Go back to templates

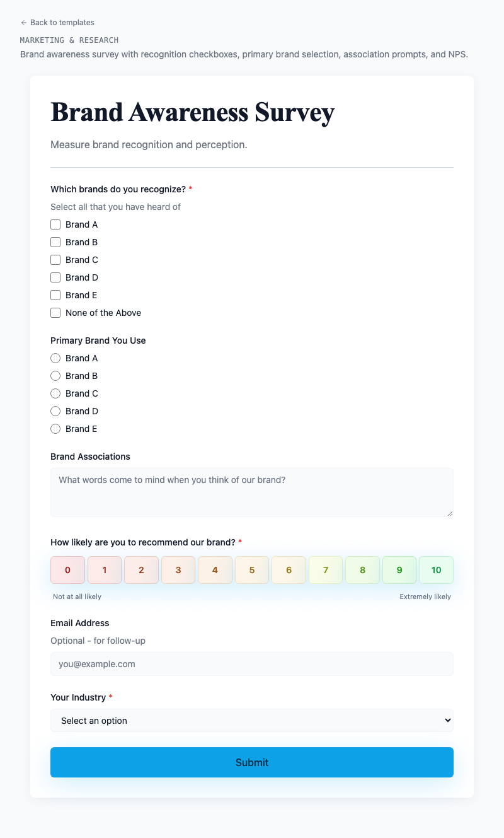pos(57,23)
